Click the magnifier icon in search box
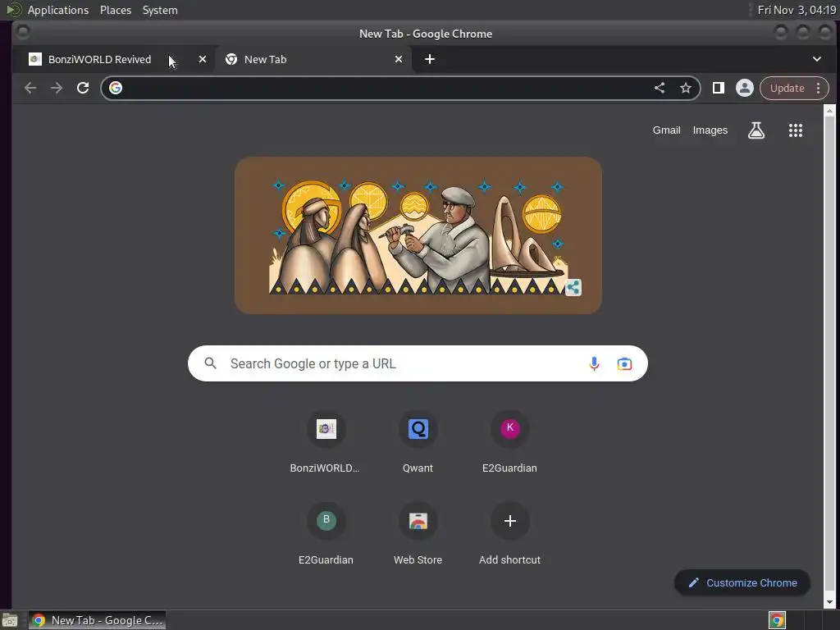Image resolution: width=840 pixels, height=630 pixels. coord(211,363)
